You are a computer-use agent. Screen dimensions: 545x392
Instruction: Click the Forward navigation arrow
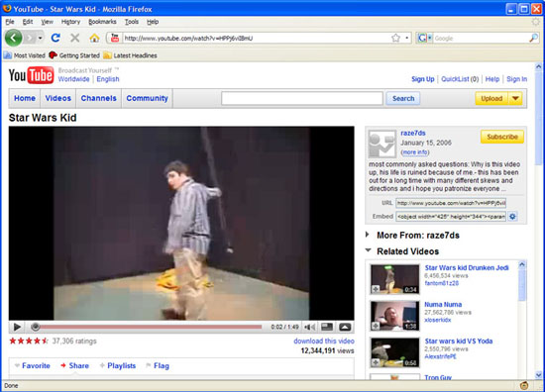point(30,38)
